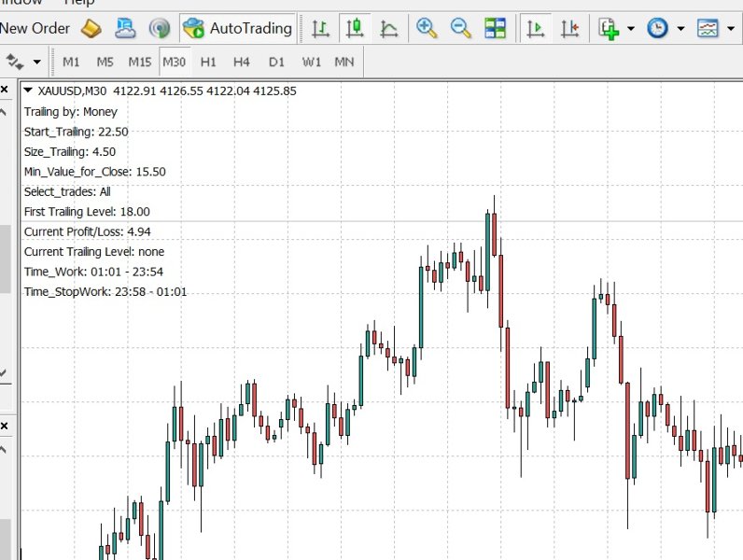The height and width of the screenshot is (560, 743).
Task: Select the H4 timeframe
Action: pos(241,62)
